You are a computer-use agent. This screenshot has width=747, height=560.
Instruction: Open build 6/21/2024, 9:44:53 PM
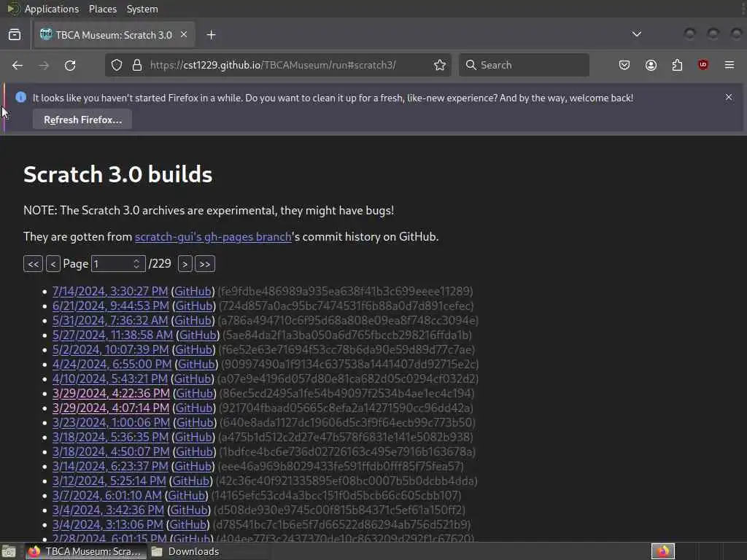tap(111, 306)
